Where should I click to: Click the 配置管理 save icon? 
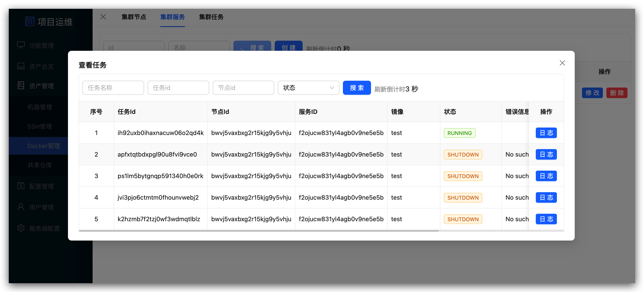[21, 186]
